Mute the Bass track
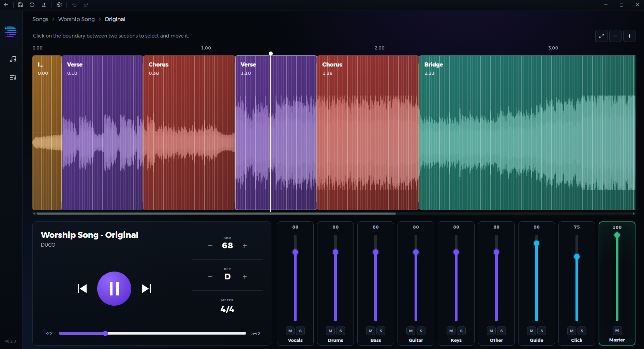The image size is (644, 349). [371, 331]
